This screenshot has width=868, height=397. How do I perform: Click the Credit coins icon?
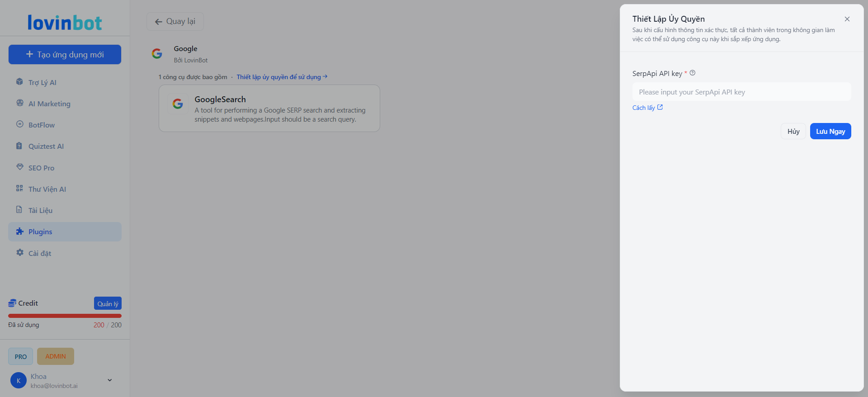click(12, 303)
